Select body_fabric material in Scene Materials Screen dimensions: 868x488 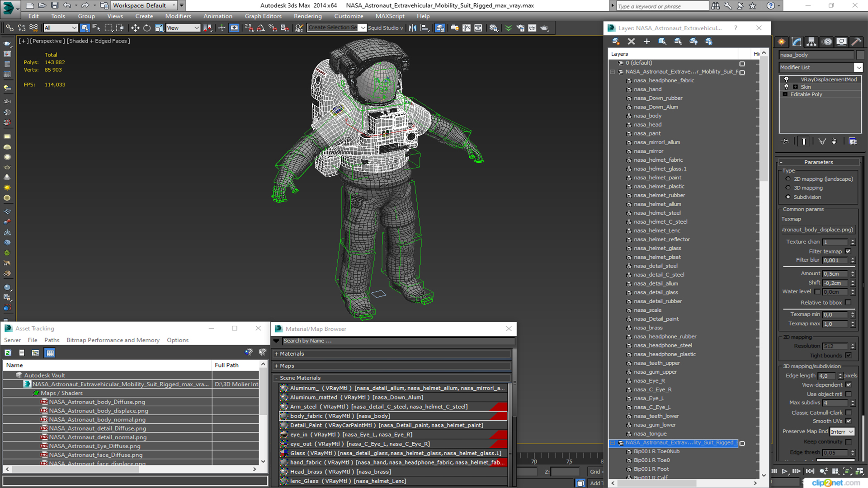pyautogui.click(x=392, y=416)
